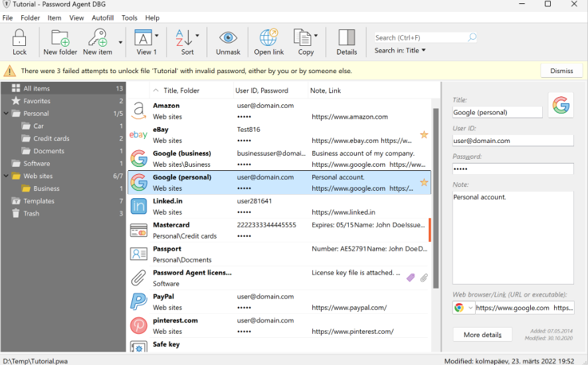Open the 'Search in: Title' dropdown
The image size is (588, 365).
click(x=401, y=51)
